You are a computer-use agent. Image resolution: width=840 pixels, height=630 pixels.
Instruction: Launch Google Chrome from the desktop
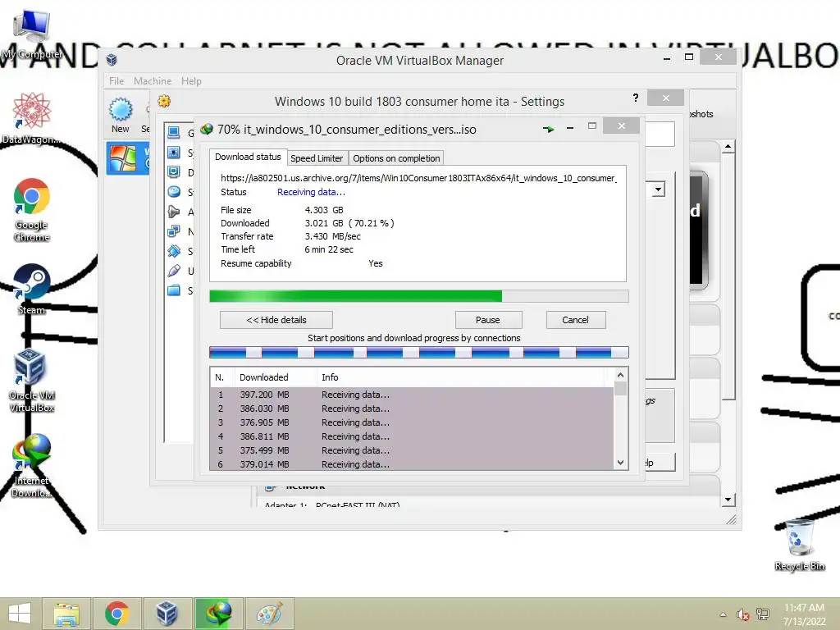[x=32, y=209]
